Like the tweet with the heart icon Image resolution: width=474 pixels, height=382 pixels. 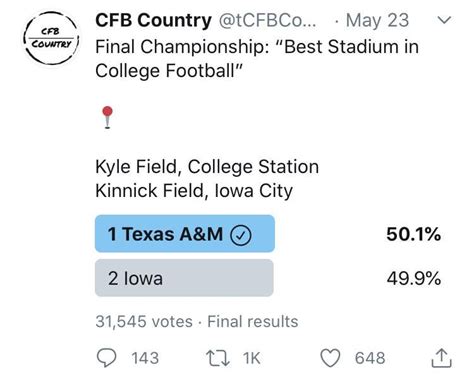330,358
